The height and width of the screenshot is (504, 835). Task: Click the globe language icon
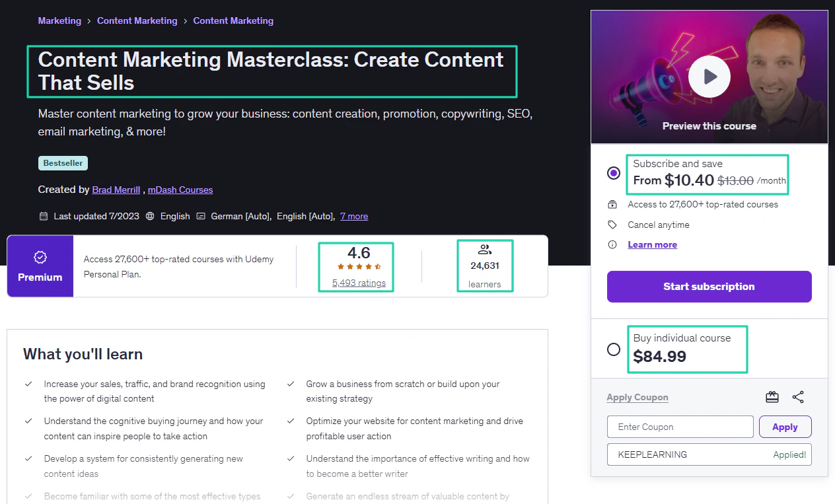[150, 216]
